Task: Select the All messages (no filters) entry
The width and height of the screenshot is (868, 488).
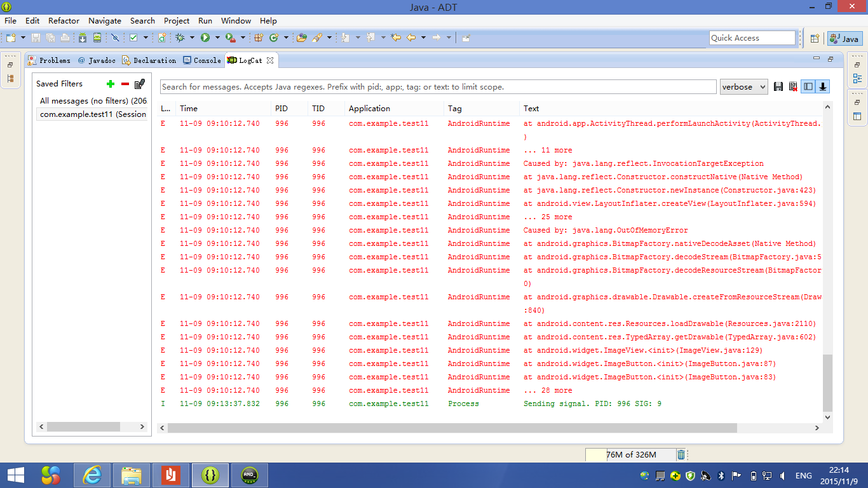Action: point(93,101)
